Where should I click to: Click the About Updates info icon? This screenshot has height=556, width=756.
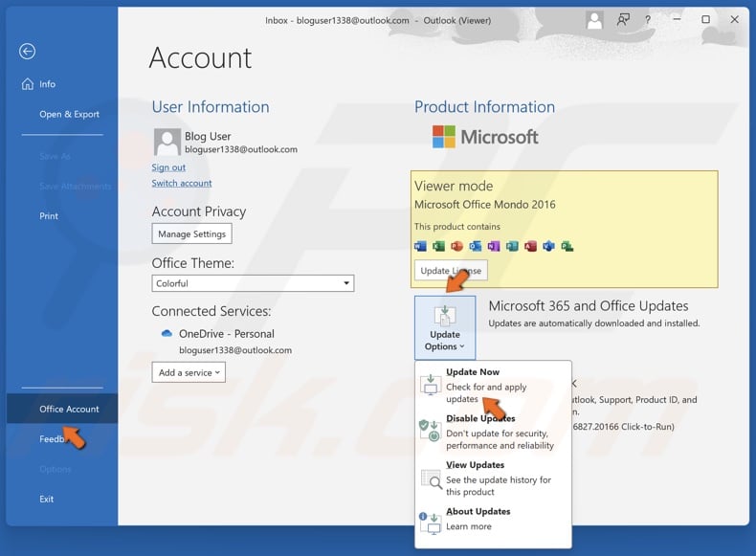(430, 523)
